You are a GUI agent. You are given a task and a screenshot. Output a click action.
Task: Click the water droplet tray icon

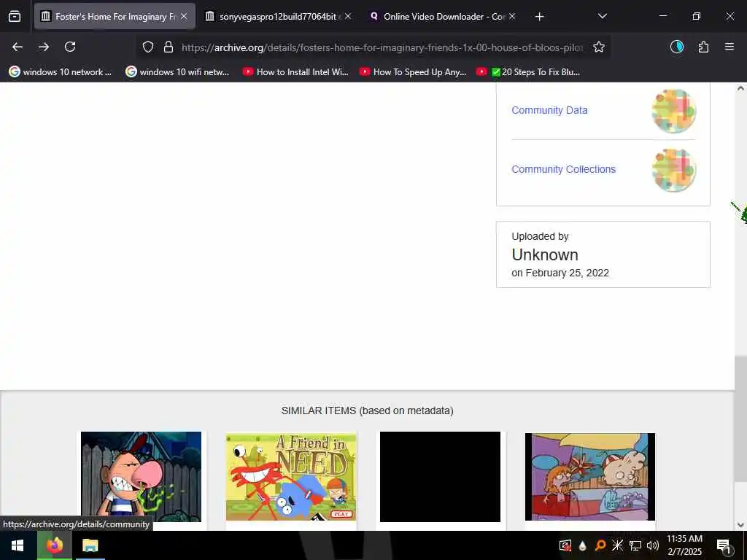click(582, 545)
